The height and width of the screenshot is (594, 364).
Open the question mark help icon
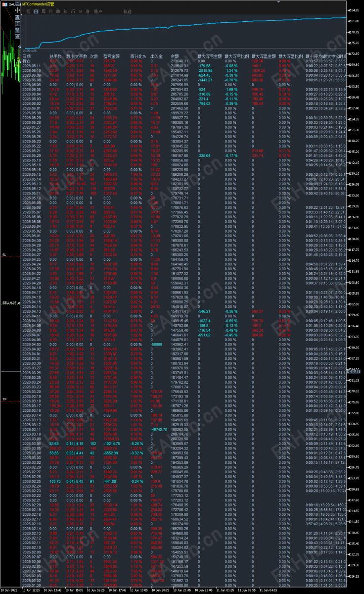tap(17, 23)
